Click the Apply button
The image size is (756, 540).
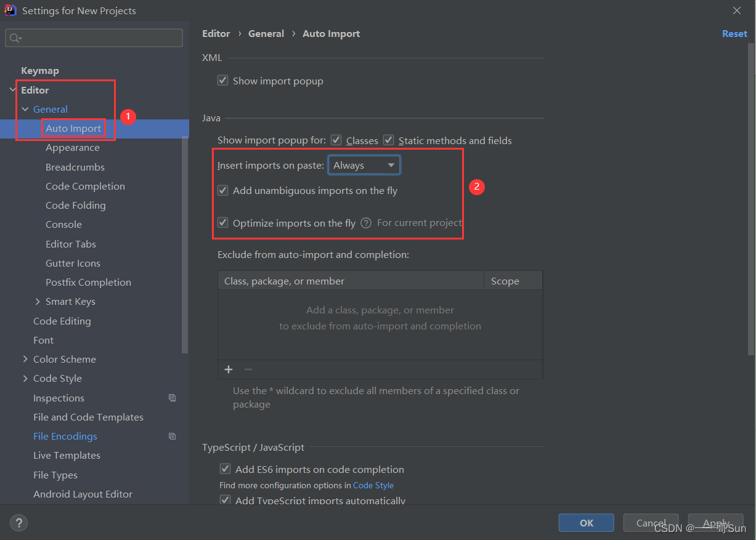tap(716, 523)
